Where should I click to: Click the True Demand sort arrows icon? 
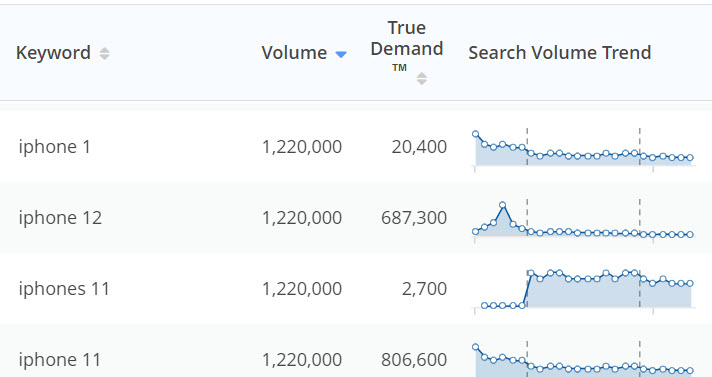point(422,79)
